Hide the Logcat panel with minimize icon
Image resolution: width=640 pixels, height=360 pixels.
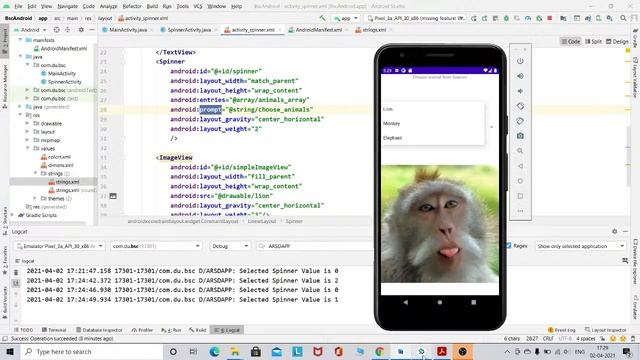point(625,231)
